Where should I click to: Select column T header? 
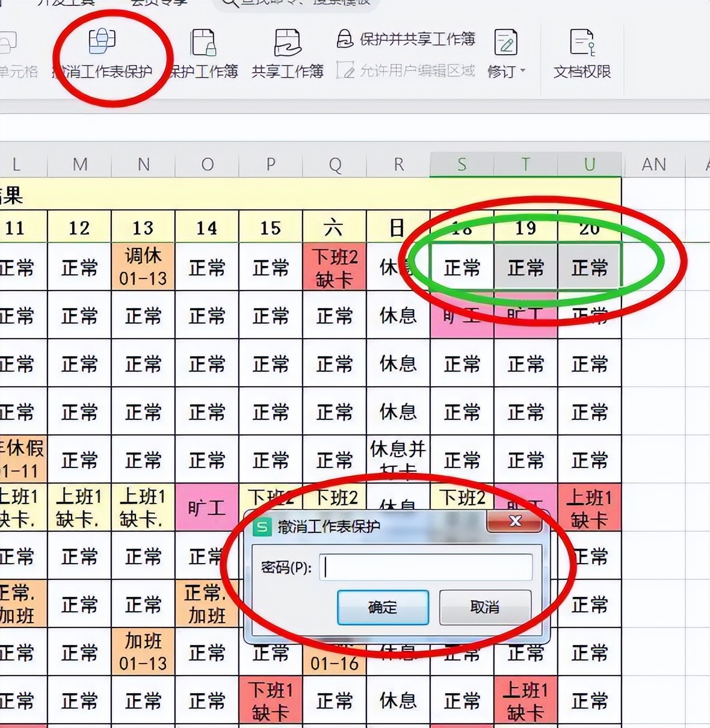526,164
